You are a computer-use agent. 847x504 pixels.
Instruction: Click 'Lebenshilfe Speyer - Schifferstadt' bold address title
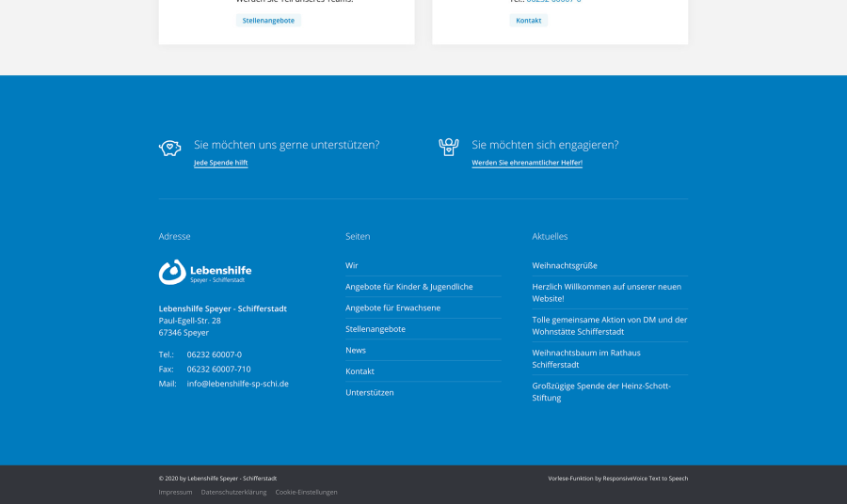(222, 308)
